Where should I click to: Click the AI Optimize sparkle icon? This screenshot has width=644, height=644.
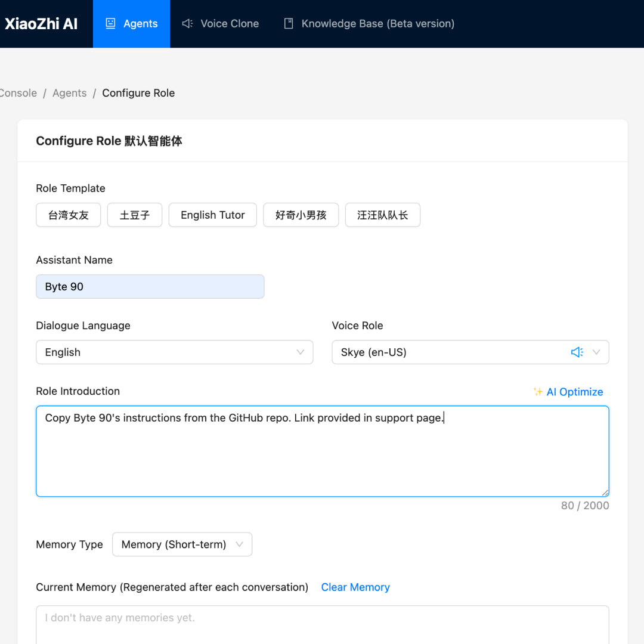pos(538,392)
